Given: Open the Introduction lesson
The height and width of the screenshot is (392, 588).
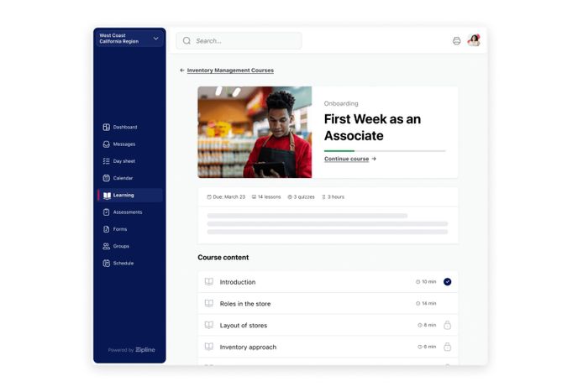Looking at the screenshot, I should [x=328, y=282].
